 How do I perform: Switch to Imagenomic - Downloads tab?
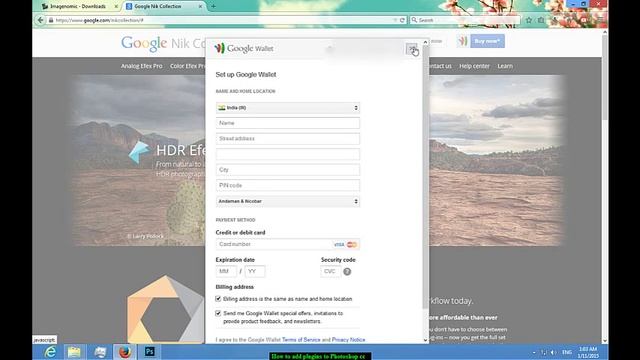click(x=78, y=7)
